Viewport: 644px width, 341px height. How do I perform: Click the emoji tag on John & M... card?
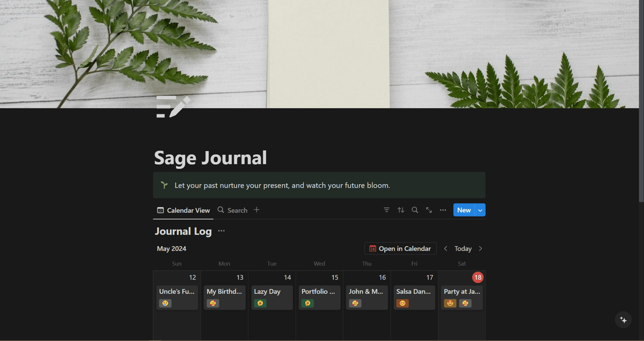(355, 303)
